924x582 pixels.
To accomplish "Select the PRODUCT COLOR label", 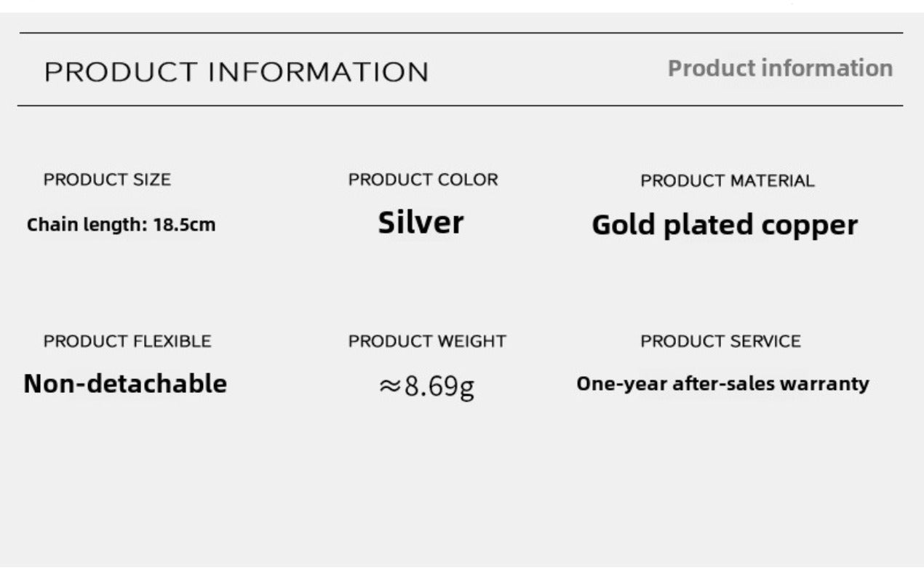I will point(423,180).
